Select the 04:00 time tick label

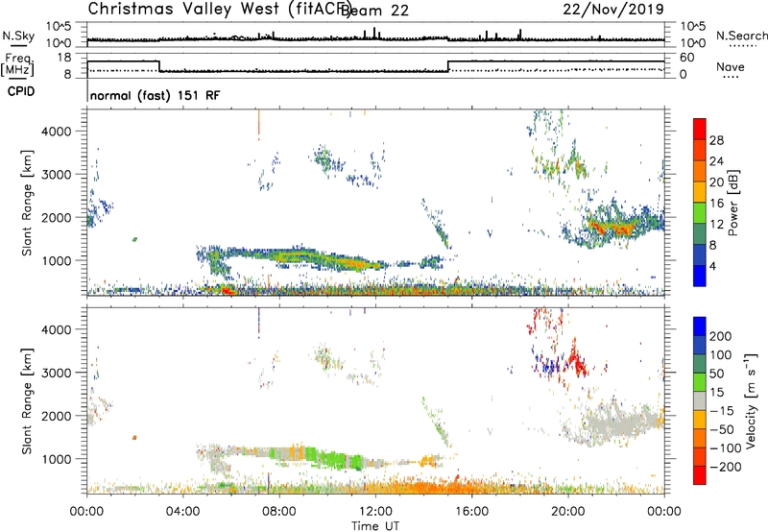coord(182,512)
